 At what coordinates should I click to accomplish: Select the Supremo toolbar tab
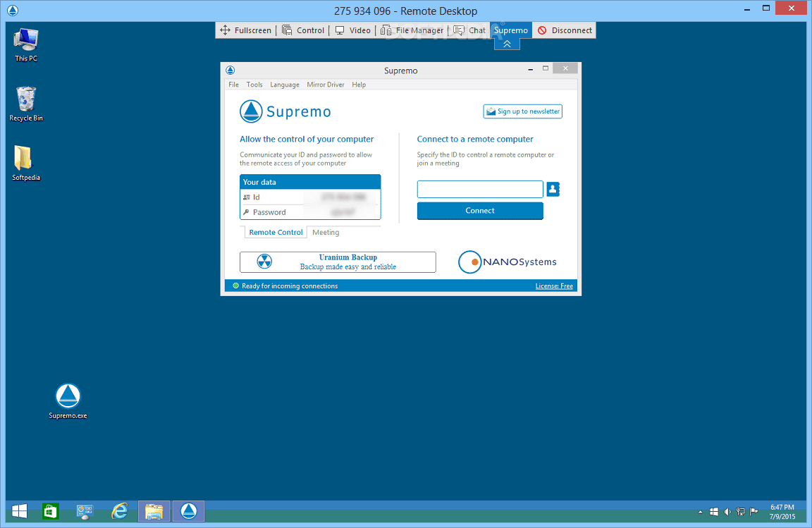pyautogui.click(x=510, y=30)
